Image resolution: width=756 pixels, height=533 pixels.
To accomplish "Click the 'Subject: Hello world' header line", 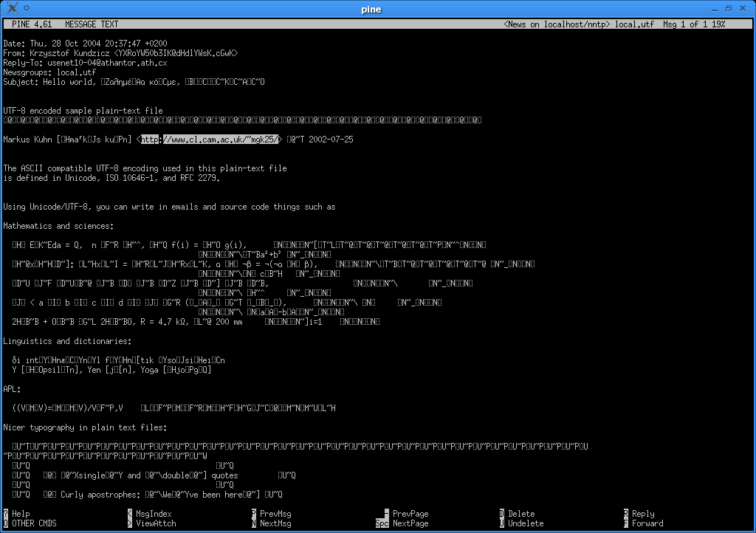I will click(134, 82).
